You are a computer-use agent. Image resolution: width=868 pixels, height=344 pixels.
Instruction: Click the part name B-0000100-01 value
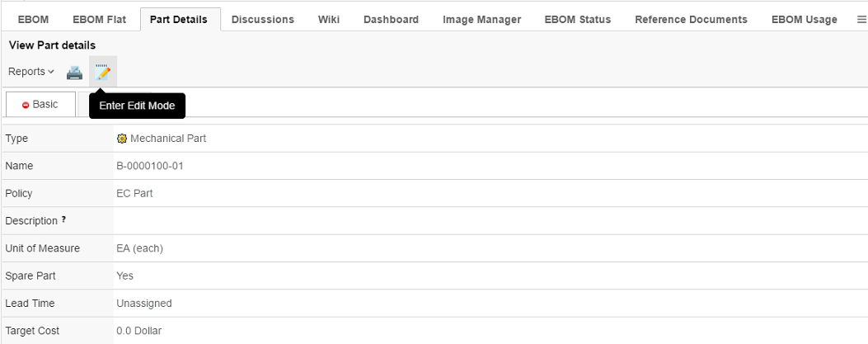click(x=150, y=166)
